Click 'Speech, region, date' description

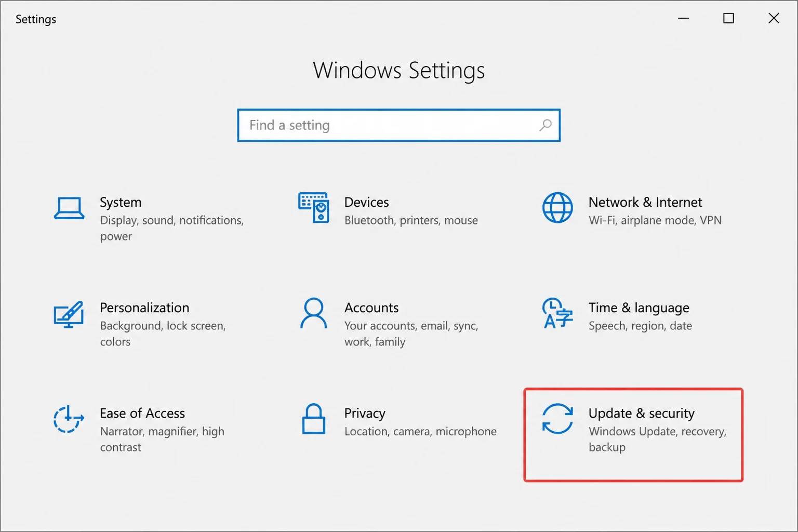640,326
